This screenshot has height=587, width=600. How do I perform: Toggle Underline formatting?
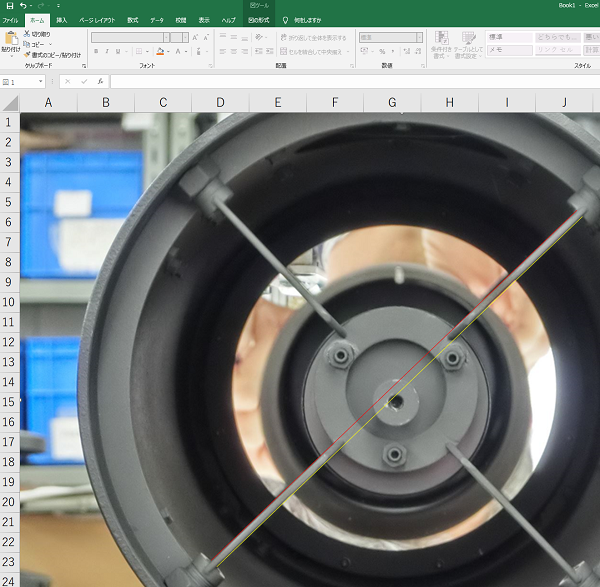pos(118,51)
